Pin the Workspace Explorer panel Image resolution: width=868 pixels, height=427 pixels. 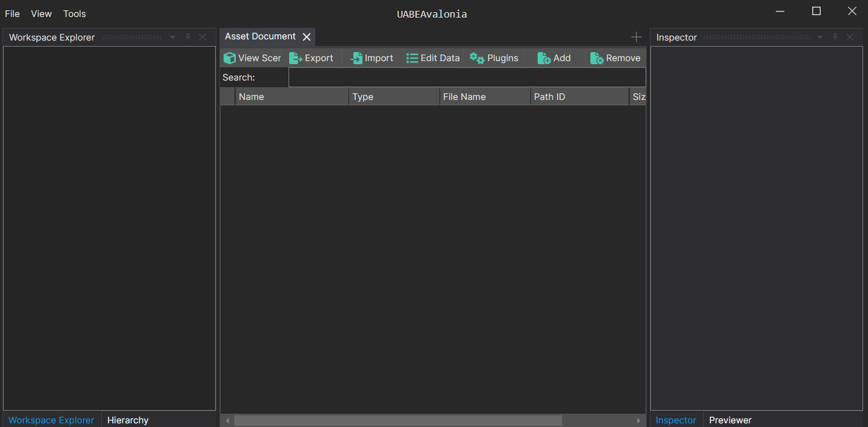point(188,37)
